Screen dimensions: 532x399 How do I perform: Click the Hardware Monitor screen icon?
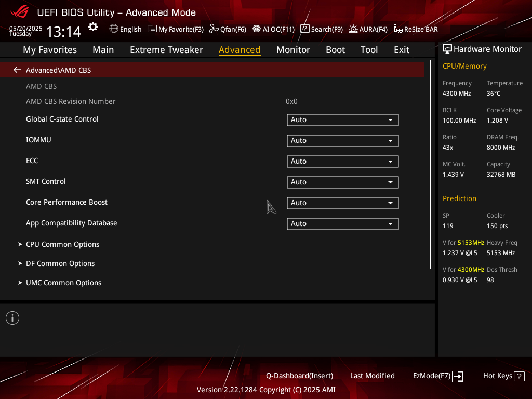click(x=447, y=49)
